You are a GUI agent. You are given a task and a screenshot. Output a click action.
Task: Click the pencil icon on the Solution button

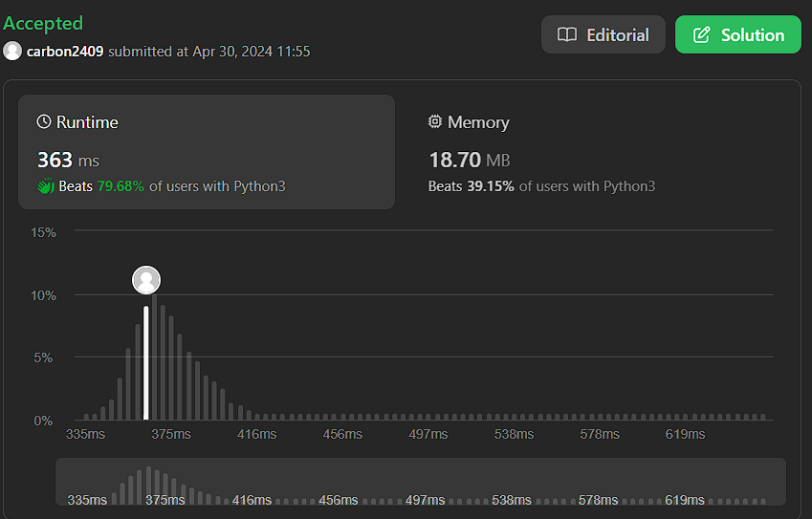pos(701,35)
